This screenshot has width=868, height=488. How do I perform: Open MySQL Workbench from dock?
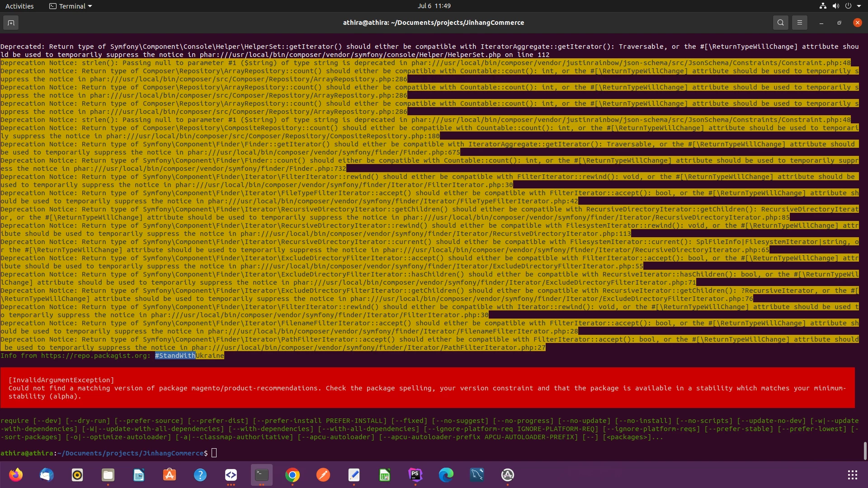pos(476,475)
